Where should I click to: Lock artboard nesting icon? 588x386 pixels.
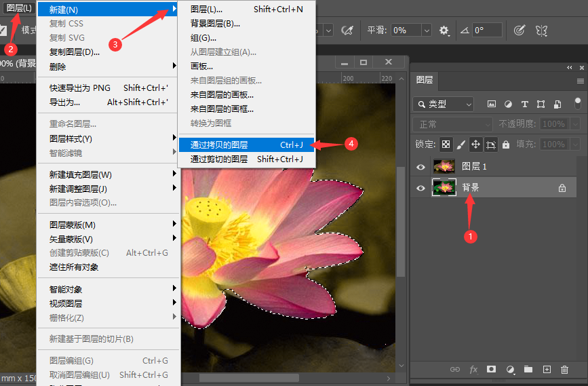[x=491, y=144]
